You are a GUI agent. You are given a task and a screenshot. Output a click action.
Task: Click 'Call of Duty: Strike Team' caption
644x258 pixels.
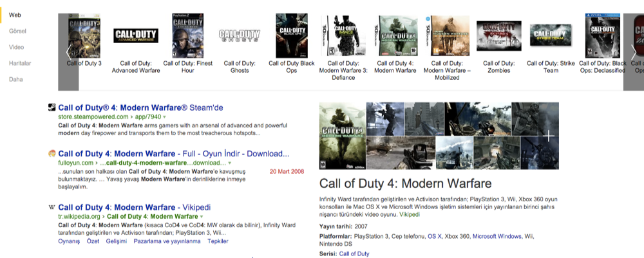(551, 67)
